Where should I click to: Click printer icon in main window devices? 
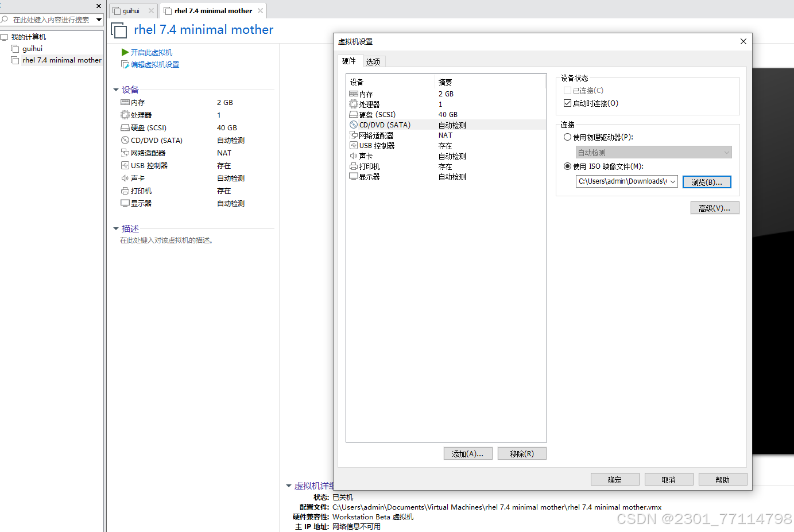coord(125,191)
